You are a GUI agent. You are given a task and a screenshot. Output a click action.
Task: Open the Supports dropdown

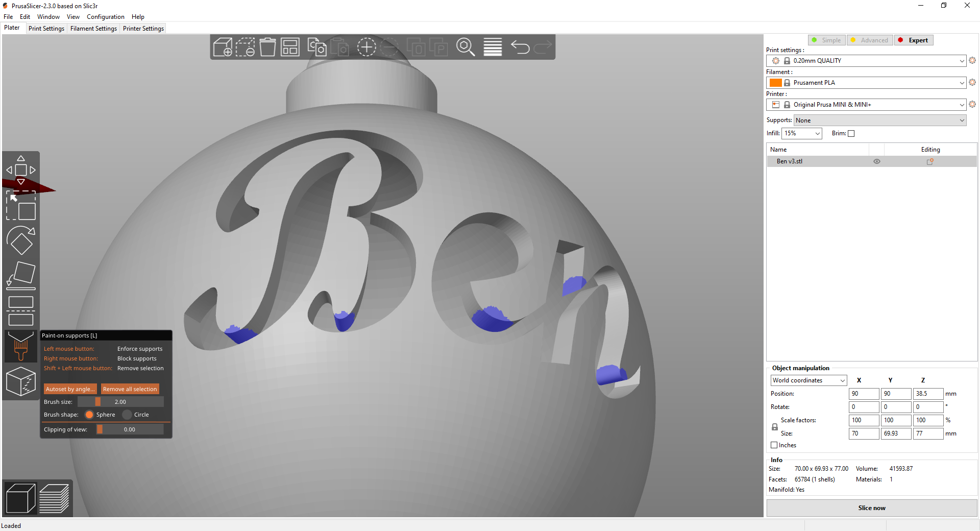click(880, 120)
